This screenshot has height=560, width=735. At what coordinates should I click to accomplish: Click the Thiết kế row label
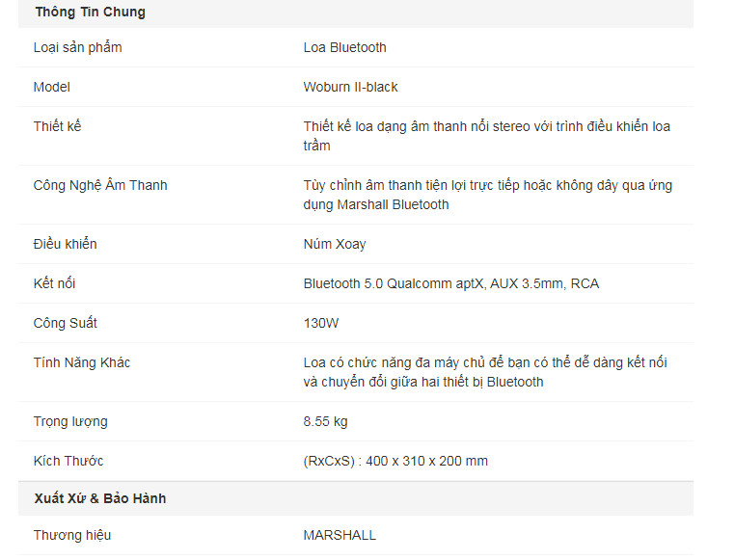coord(58,126)
